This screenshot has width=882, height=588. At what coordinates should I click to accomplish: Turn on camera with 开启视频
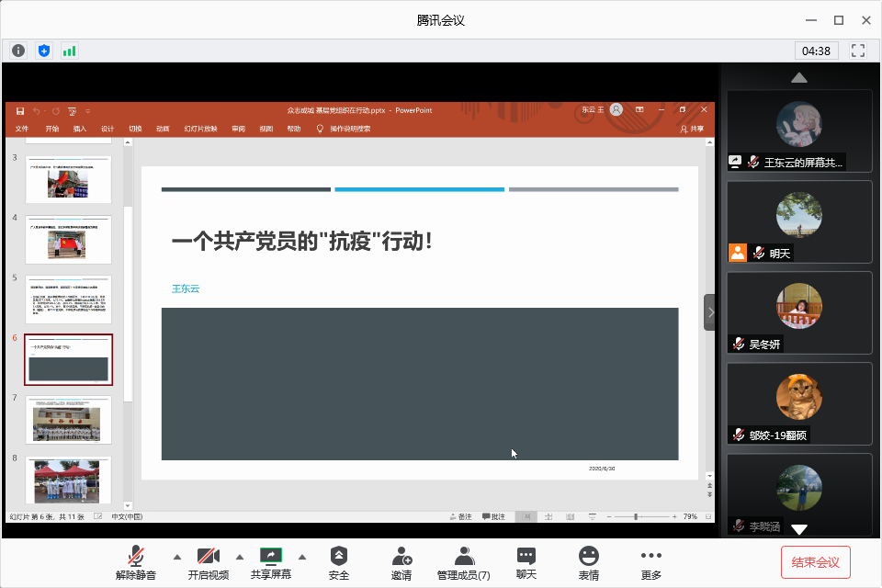(x=208, y=562)
